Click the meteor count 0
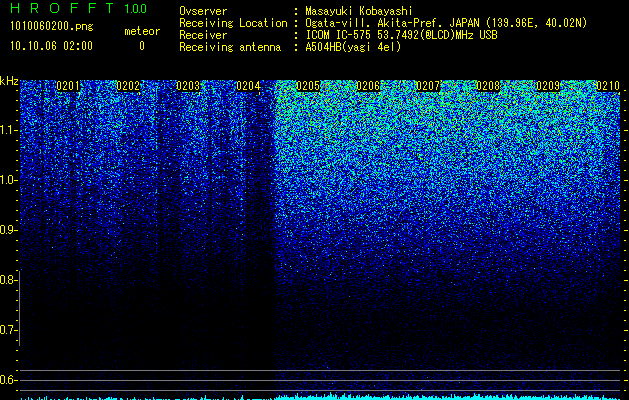The height and width of the screenshot is (400, 629). point(142,46)
